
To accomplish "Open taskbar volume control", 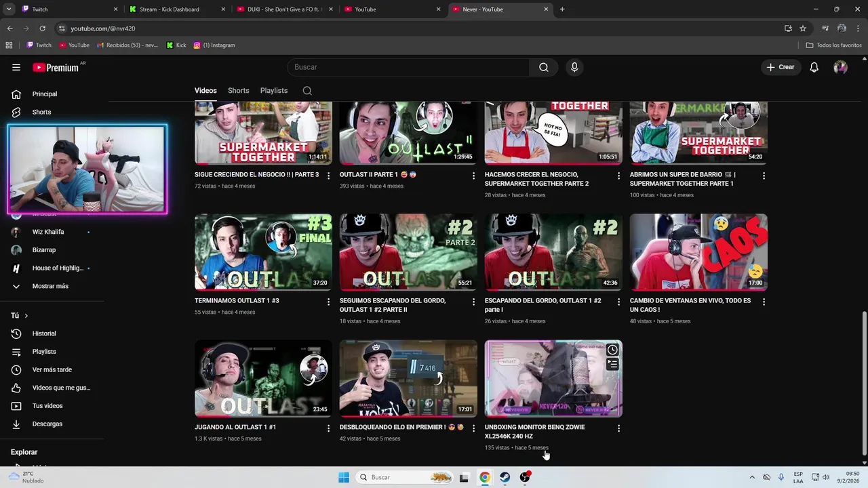I will [825, 477].
